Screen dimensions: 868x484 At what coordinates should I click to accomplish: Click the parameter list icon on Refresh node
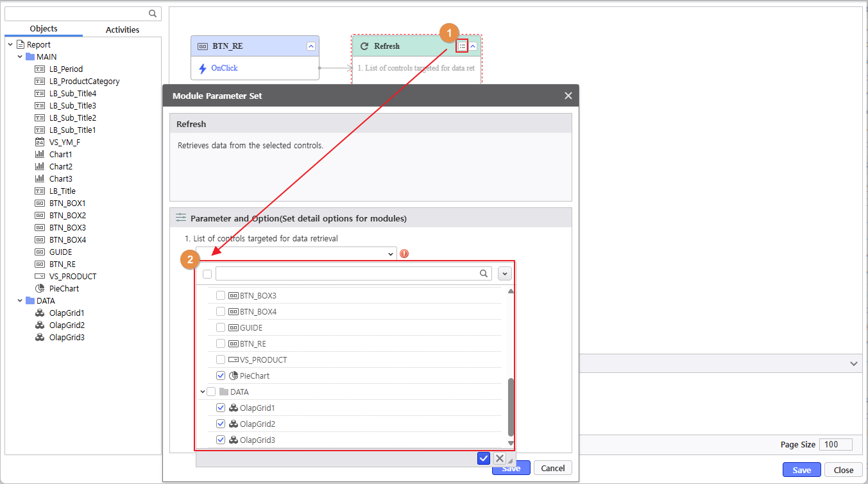pos(462,46)
